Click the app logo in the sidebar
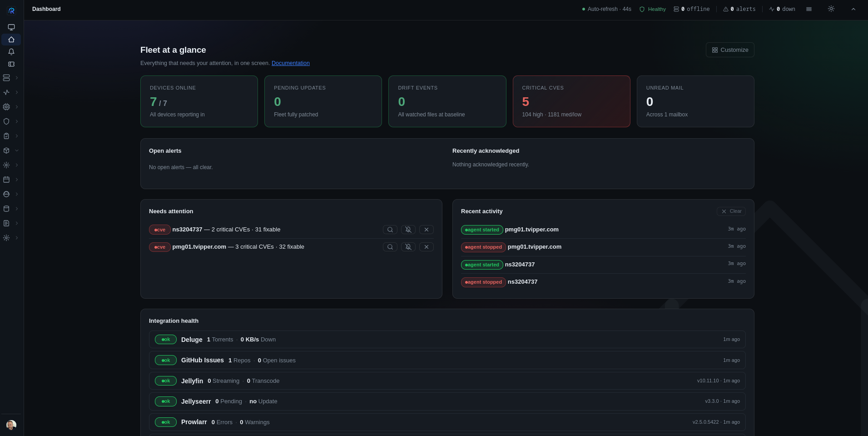868x436 pixels. (11, 10)
